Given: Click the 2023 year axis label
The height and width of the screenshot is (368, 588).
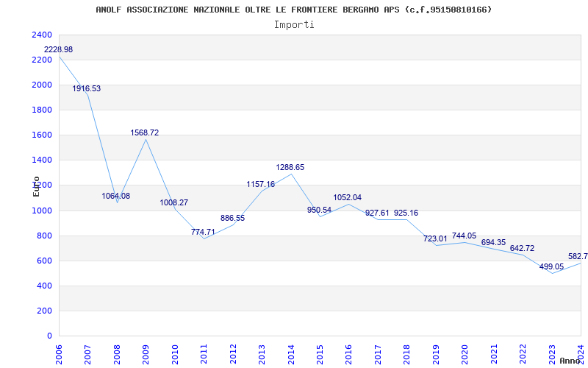Looking at the screenshot, I should 552,355.
